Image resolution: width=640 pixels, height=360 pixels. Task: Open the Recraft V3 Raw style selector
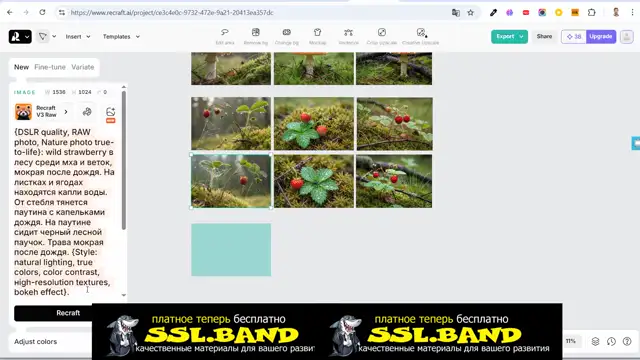point(42,111)
